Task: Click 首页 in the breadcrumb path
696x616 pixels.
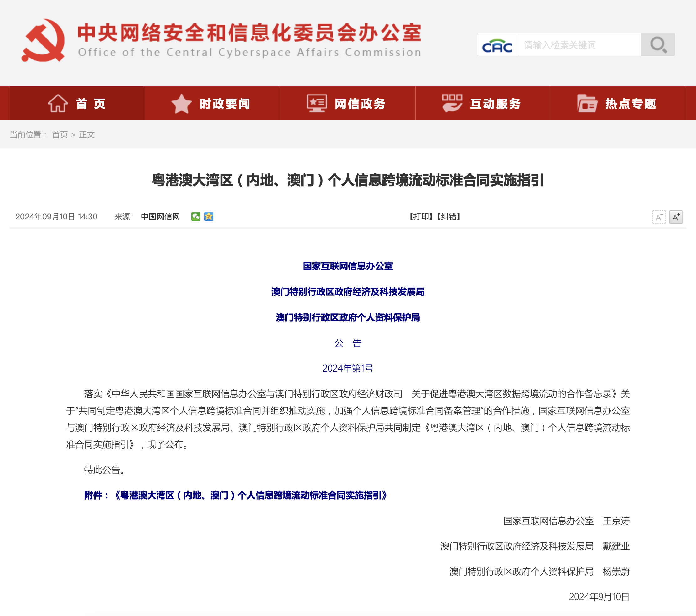Action: [60, 135]
